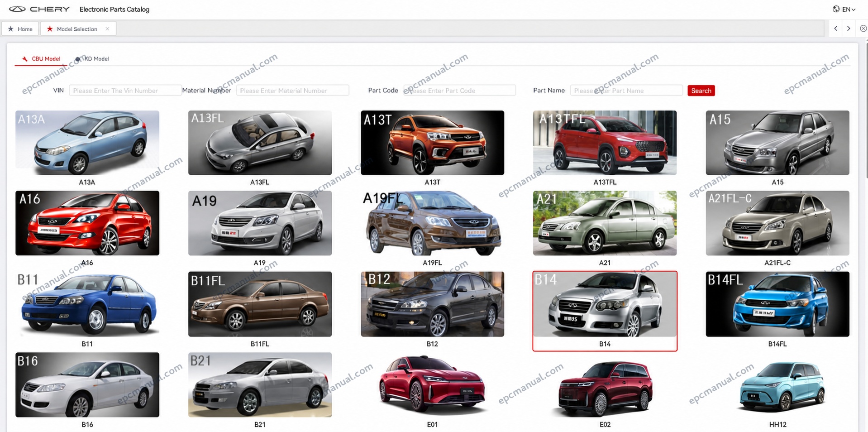Click the red Search button
Screen dimensions: 868x432
[701, 91]
